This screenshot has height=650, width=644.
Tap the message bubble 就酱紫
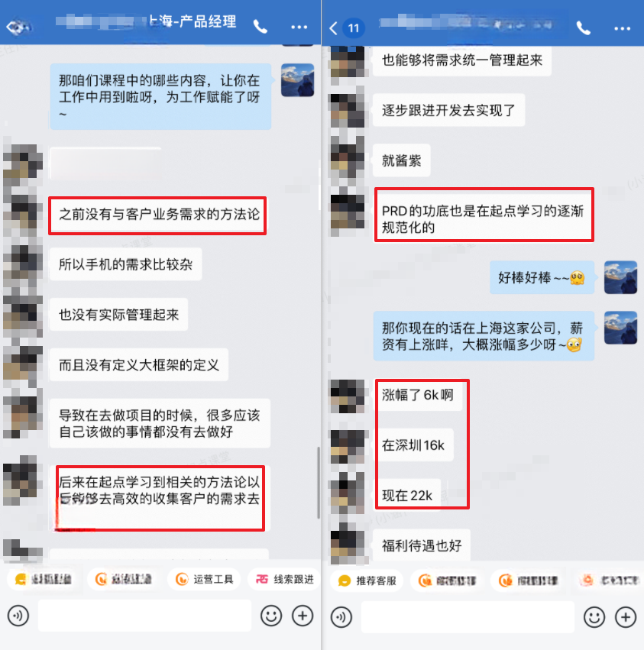click(x=401, y=160)
